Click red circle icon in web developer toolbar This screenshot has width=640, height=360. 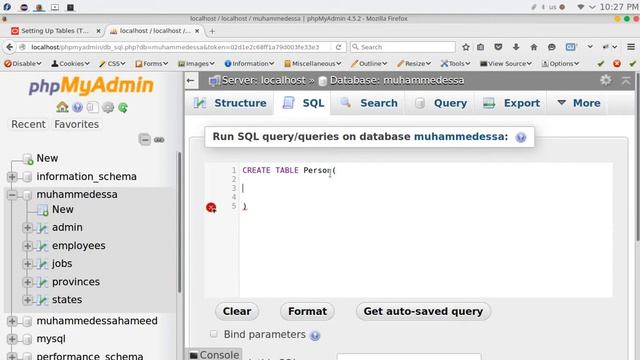click(617, 64)
